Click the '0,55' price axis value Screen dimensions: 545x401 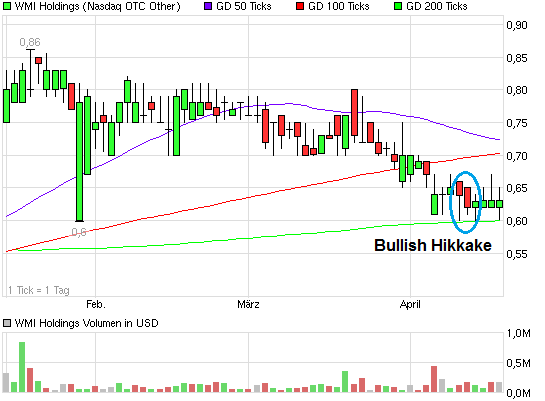(517, 254)
